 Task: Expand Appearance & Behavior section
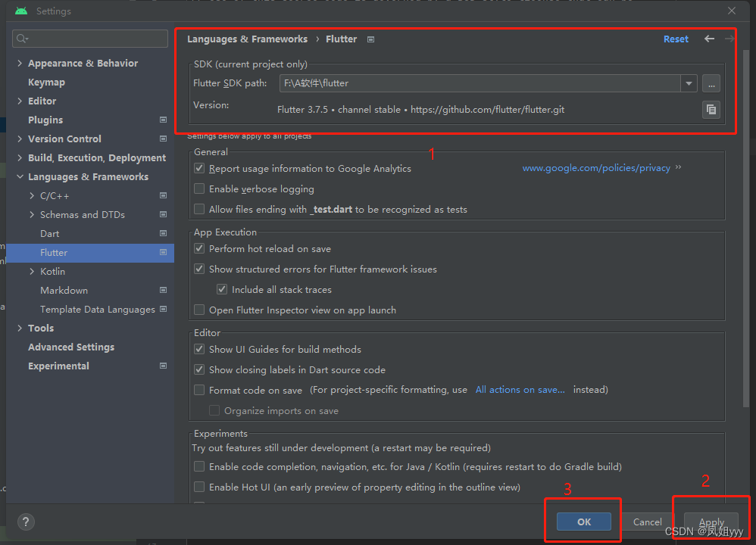[x=20, y=63]
